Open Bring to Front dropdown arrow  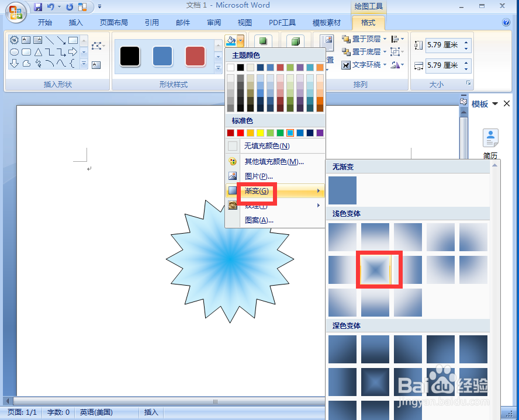385,39
